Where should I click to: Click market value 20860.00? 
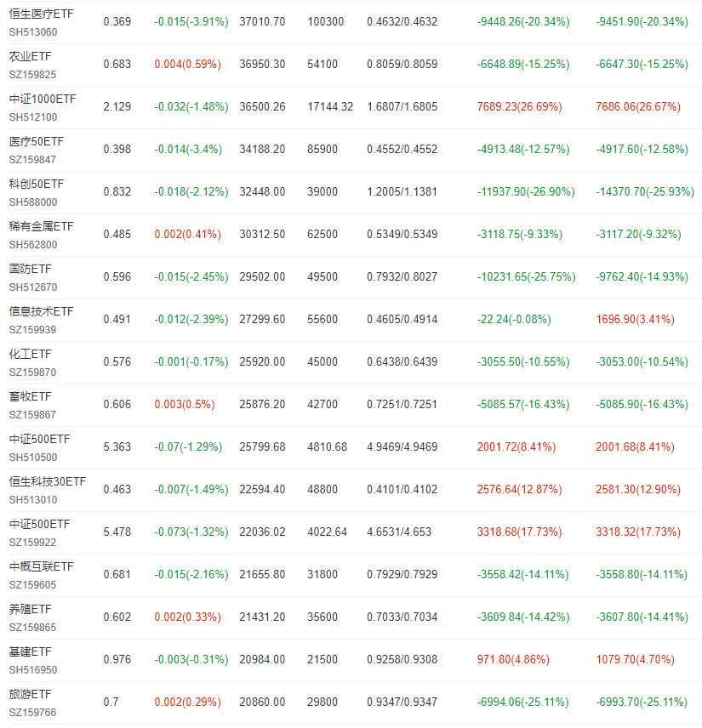[x=262, y=702]
